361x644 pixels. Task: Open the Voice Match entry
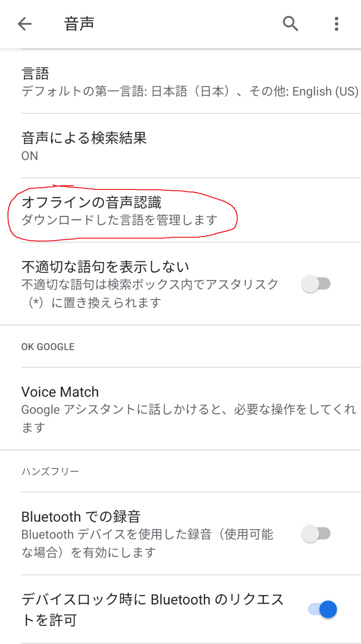pyautogui.click(x=60, y=392)
